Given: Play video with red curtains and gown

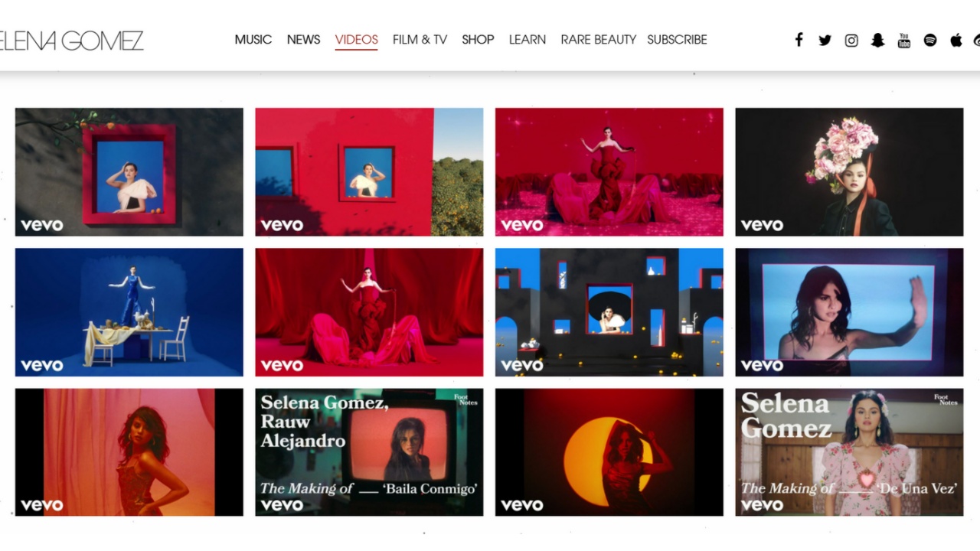Looking at the screenshot, I should [369, 312].
